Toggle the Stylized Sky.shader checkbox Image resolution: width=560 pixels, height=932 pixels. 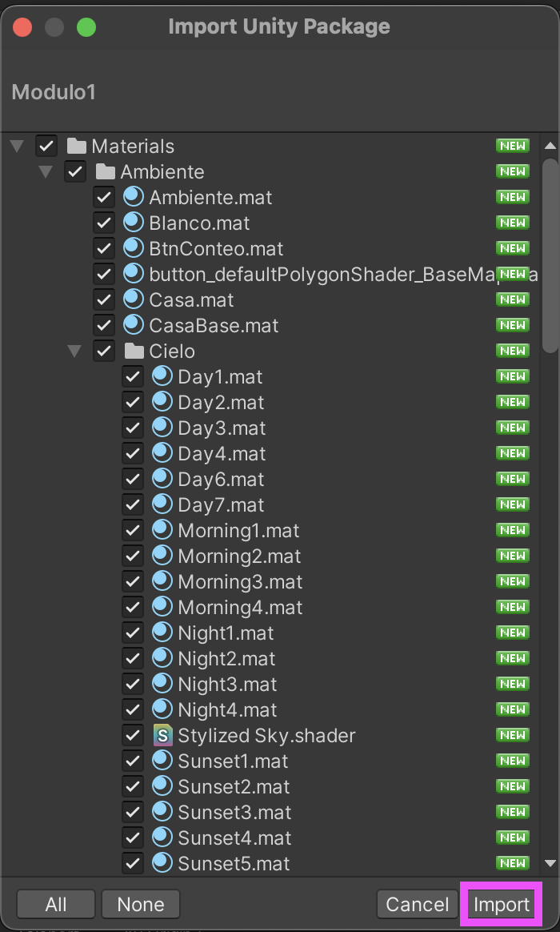(x=133, y=735)
